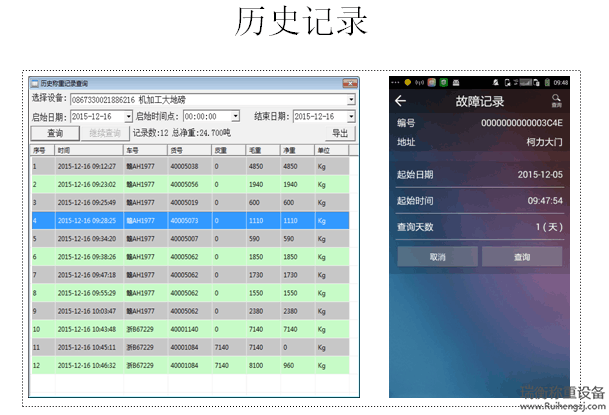Open the 启始日期 date dropdown

tap(129, 116)
